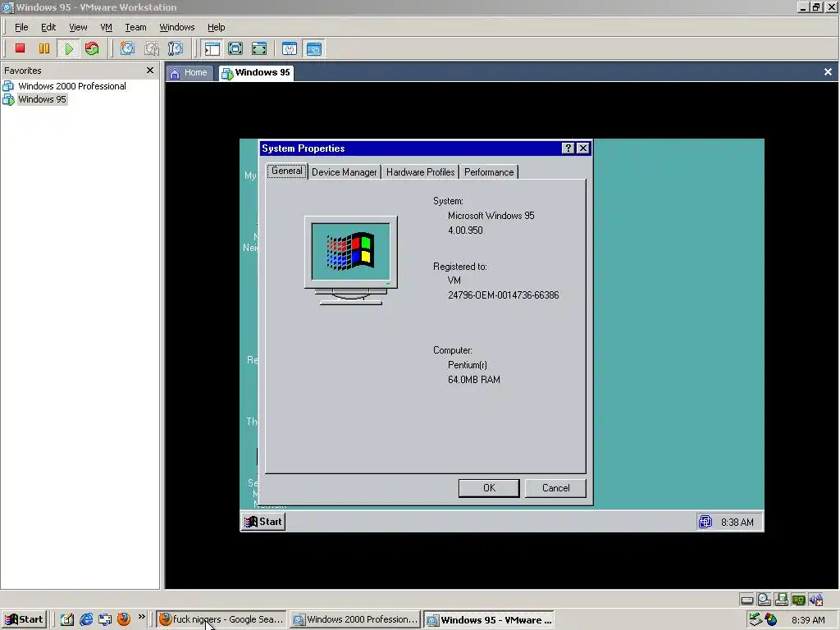This screenshot has width=840, height=630.
Task: Click the Revert to snapshot toolbar icon
Action: 152,48
